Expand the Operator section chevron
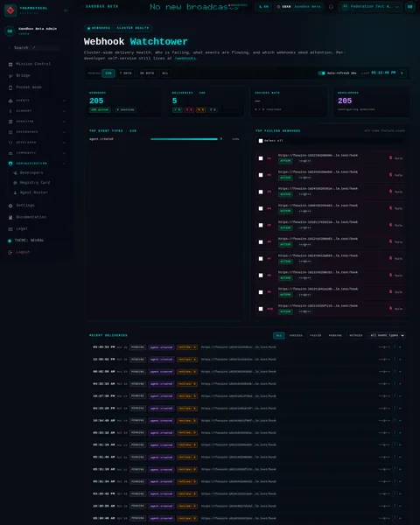 coord(64,122)
